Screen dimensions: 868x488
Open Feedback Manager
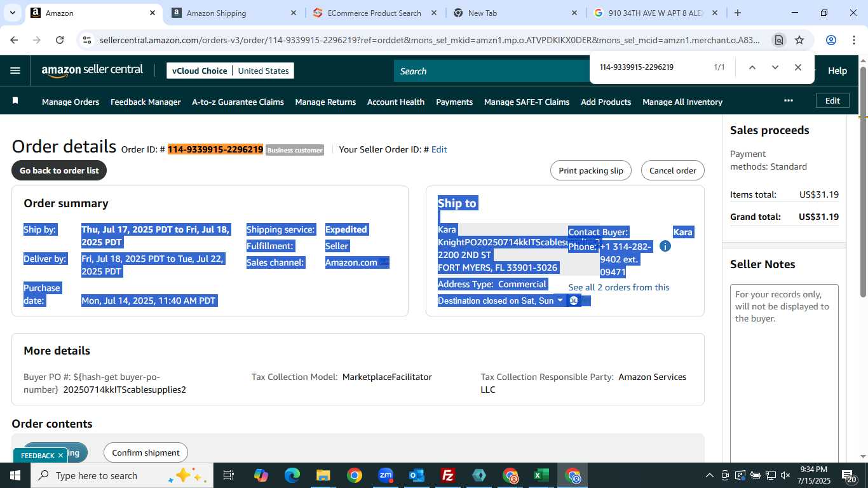pyautogui.click(x=146, y=102)
